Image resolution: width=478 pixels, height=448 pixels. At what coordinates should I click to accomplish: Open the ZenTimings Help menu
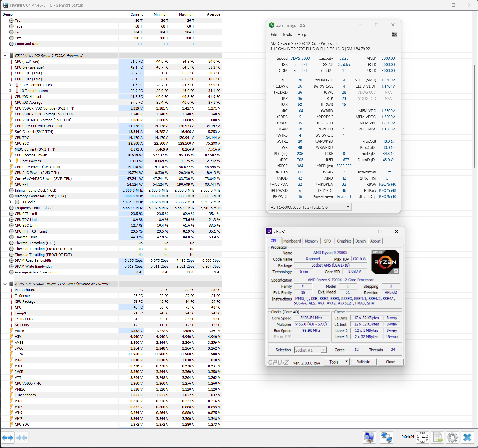click(x=302, y=35)
